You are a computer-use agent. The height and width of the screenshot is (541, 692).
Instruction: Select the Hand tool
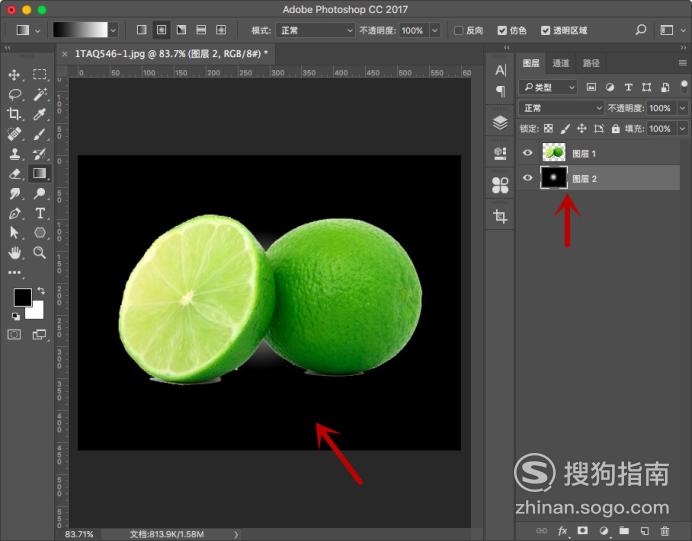coord(15,252)
